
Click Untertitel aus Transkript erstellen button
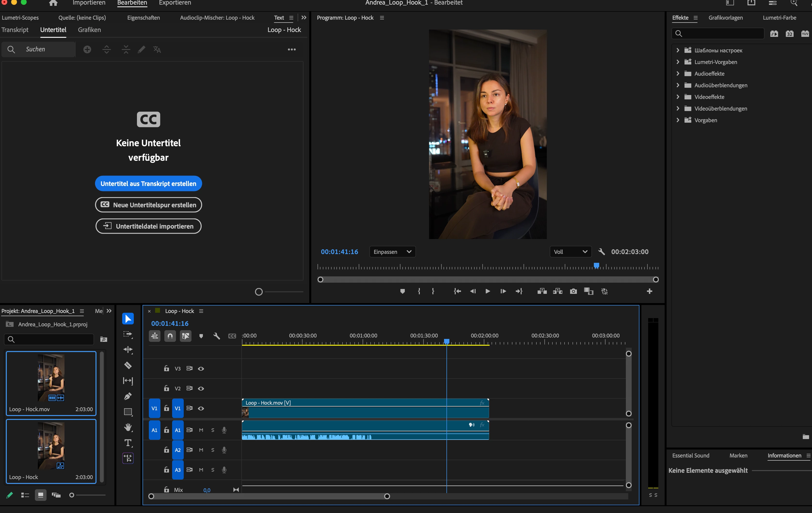click(148, 184)
